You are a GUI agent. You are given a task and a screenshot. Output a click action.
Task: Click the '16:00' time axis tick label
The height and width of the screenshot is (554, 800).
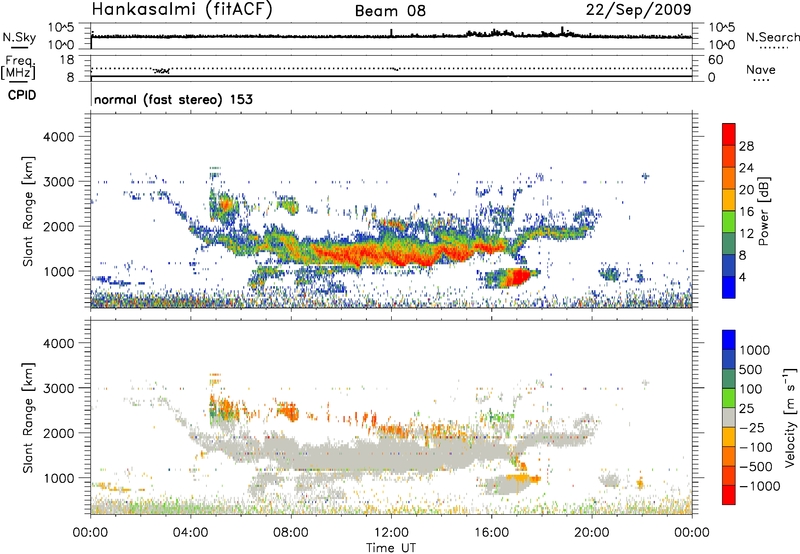pos(491,533)
